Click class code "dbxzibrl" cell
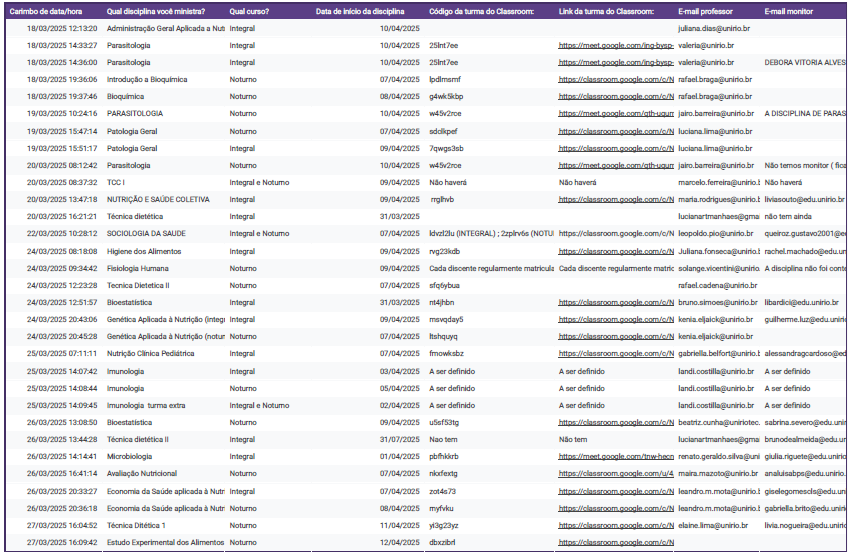Screen dimensions: 854x560 point(443,542)
